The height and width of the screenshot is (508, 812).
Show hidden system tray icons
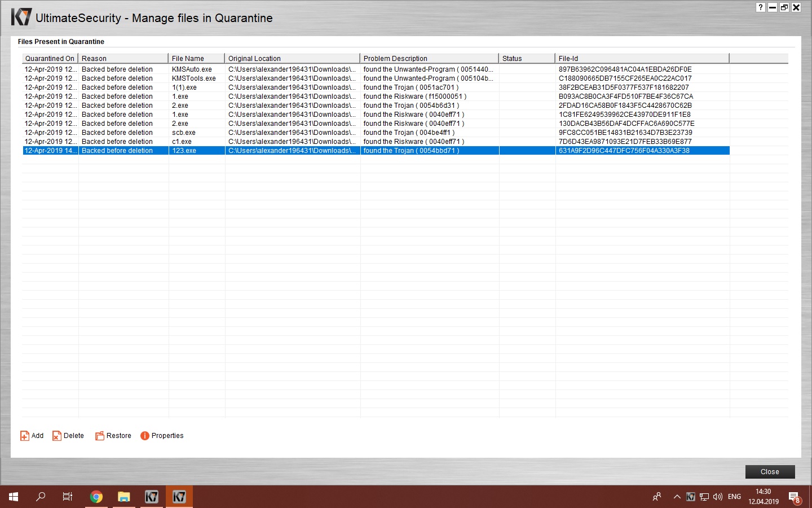point(677,497)
